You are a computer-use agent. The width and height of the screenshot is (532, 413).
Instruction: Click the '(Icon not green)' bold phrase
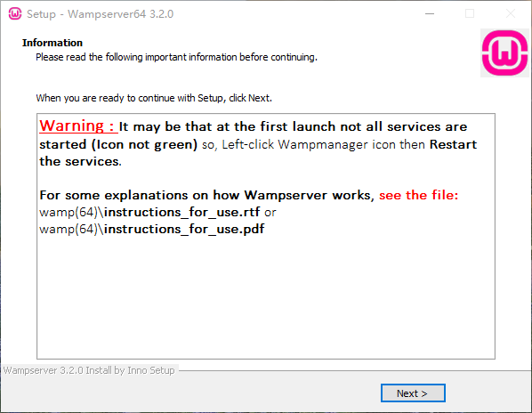(144, 144)
